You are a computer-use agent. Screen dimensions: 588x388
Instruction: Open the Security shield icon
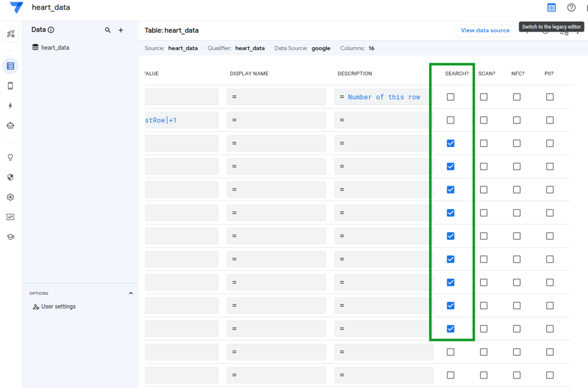pos(10,177)
